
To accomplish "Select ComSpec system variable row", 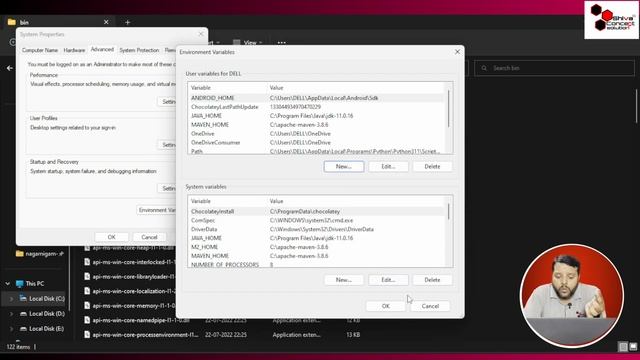I will point(317,220).
